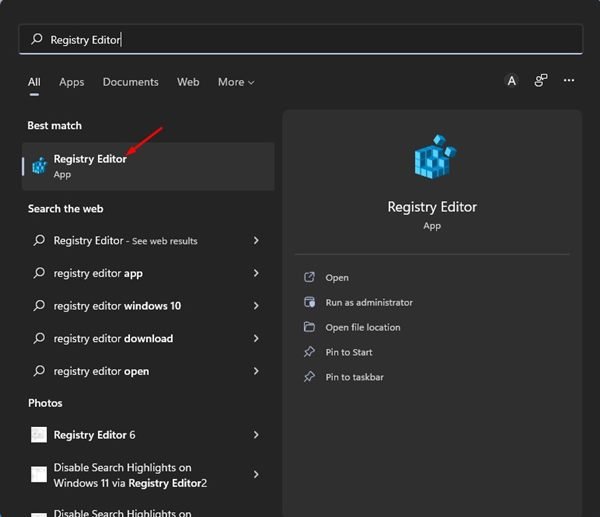Expand the 'Registry Editor 6' photo chevron
This screenshot has height=517, width=600.
pos(256,435)
